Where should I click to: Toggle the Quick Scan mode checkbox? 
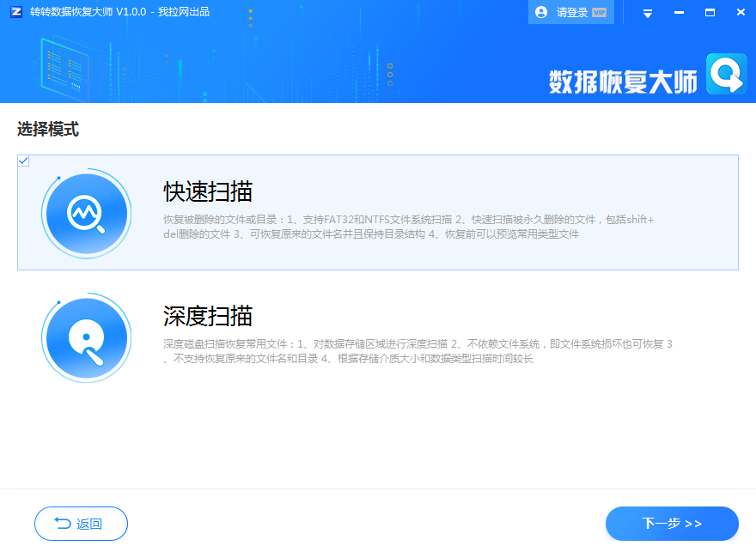tap(23, 161)
